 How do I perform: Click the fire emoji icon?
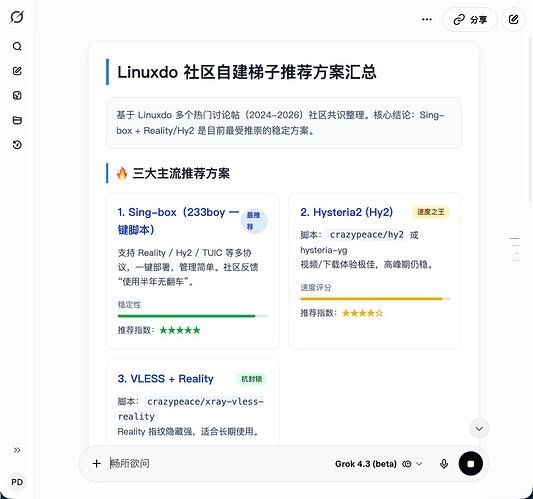coord(122,173)
